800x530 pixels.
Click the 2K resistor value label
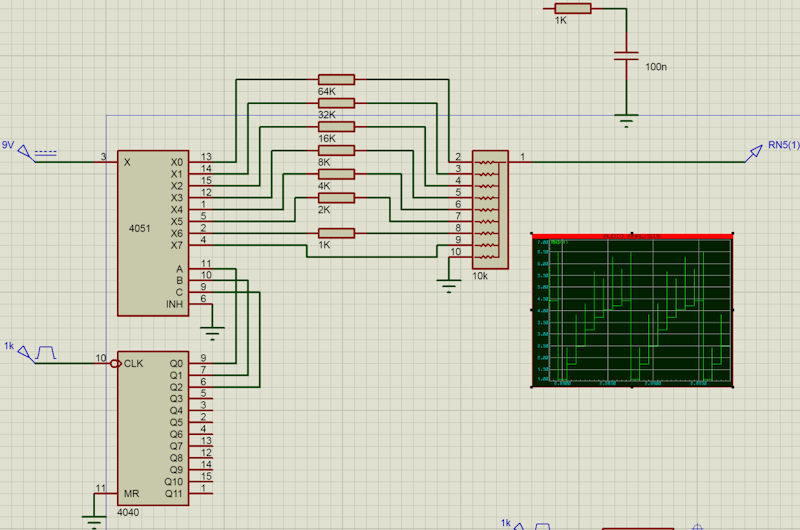click(x=324, y=210)
